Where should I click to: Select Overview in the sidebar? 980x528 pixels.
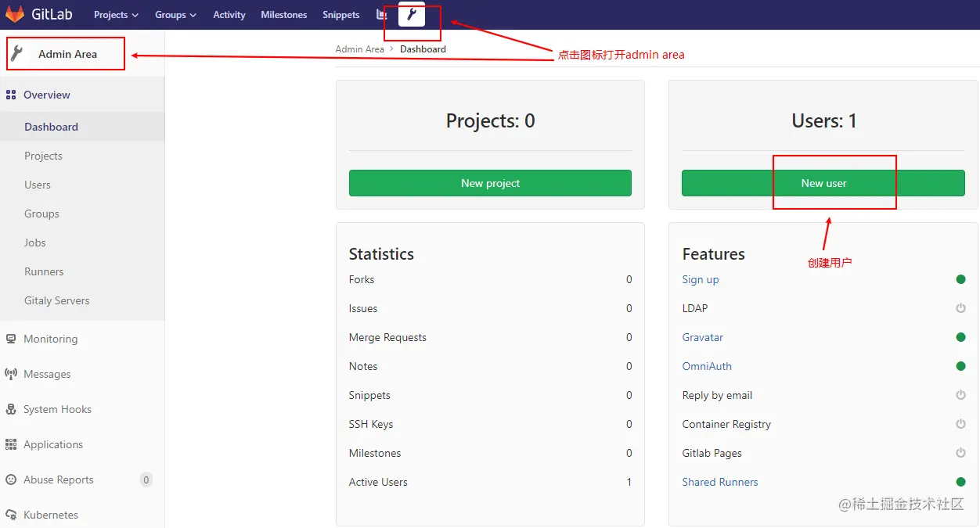pos(47,95)
